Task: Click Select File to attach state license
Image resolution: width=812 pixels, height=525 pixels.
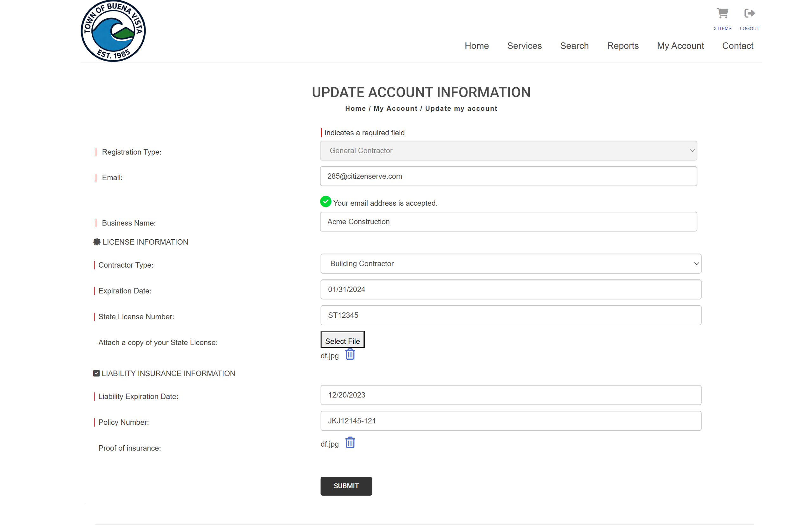Action: [342, 340]
